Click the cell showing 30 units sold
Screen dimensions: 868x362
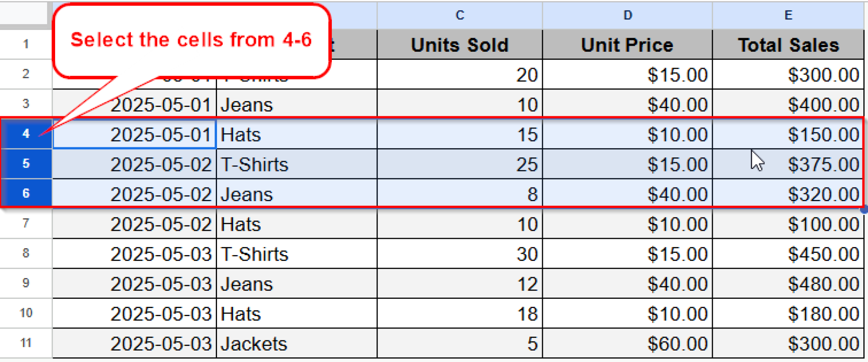point(459,254)
